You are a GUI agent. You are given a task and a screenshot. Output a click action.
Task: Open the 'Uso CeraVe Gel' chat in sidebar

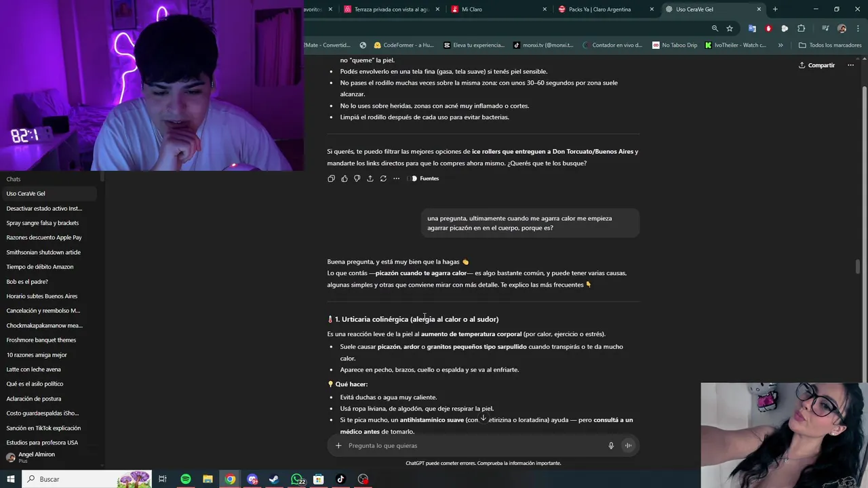49,193
